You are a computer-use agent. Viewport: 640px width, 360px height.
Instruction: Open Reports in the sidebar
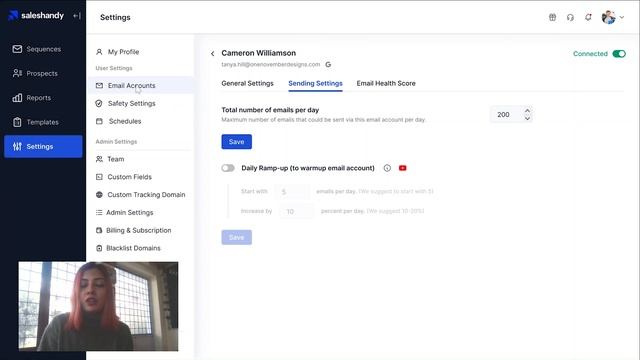click(43, 98)
